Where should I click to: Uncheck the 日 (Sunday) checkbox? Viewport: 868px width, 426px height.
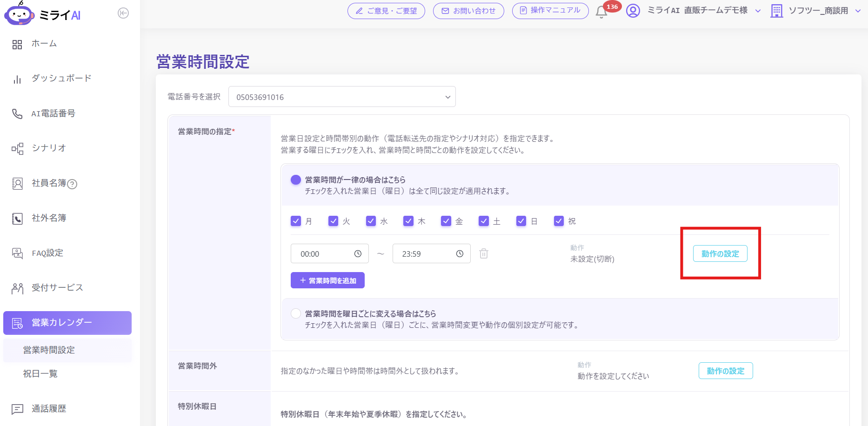click(x=521, y=221)
